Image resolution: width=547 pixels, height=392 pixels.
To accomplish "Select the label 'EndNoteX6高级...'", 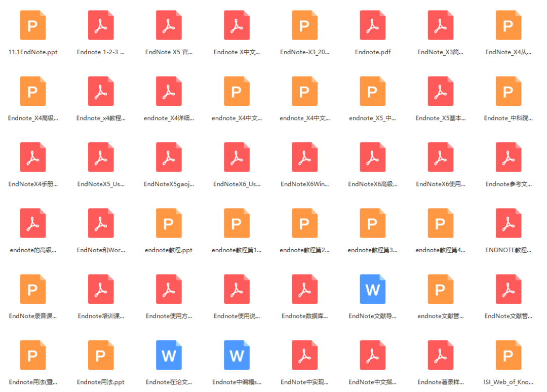I will (373, 184).
